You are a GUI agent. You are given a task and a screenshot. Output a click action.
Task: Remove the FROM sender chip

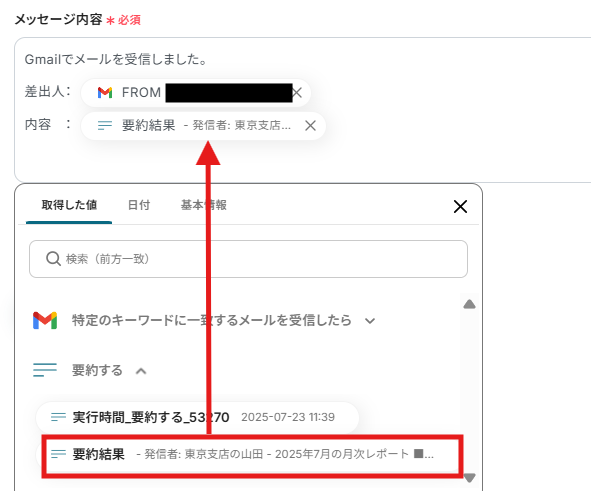(297, 93)
